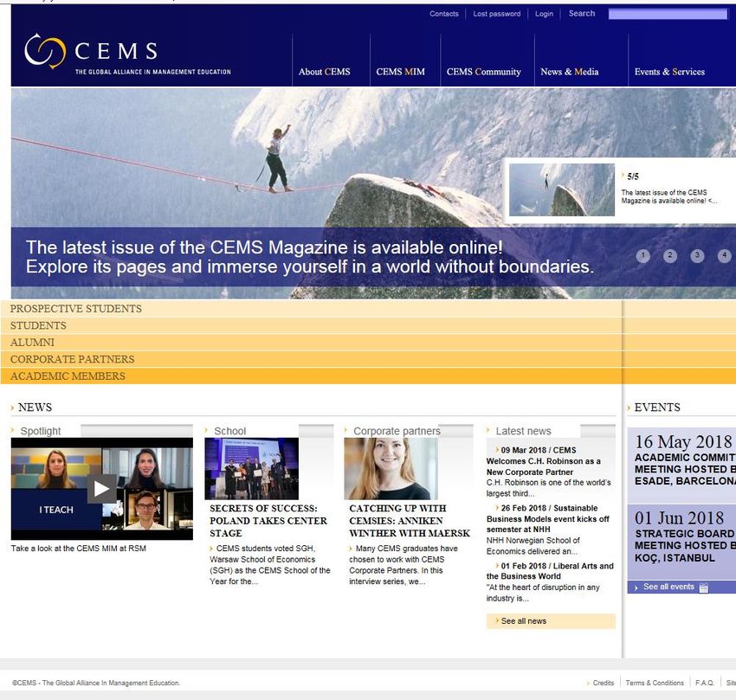Focus the Search input field
Screen dimensions: 736x700
coord(668,14)
